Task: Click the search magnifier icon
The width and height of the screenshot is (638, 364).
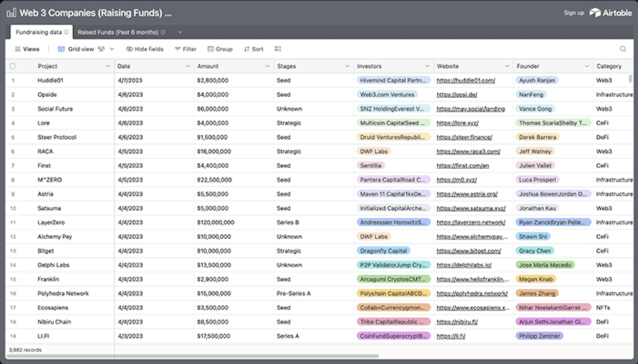Action: [x=623, y=49]
